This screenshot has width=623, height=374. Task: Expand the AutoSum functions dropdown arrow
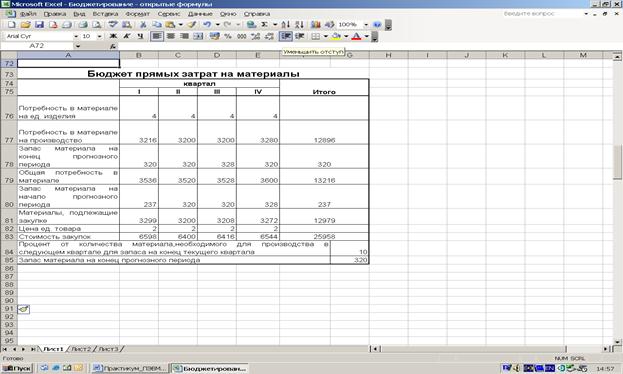(275, 25)
